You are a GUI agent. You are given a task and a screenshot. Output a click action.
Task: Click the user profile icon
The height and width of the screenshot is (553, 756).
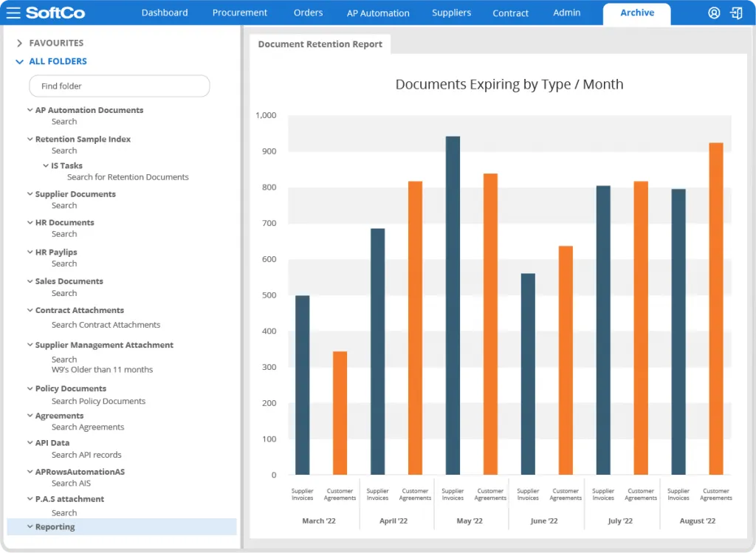click(x=713, y=13)
